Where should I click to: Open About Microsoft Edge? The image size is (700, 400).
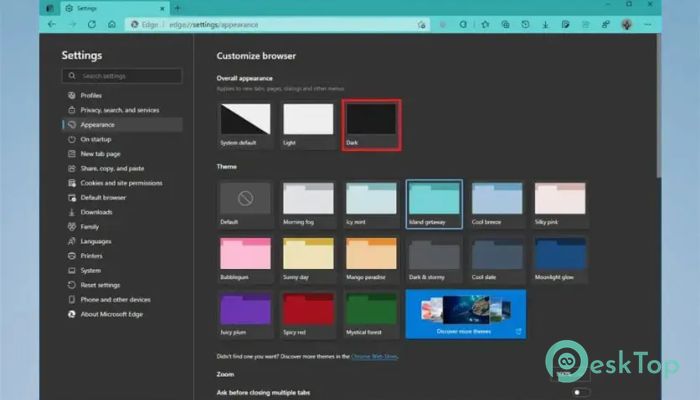122,314
